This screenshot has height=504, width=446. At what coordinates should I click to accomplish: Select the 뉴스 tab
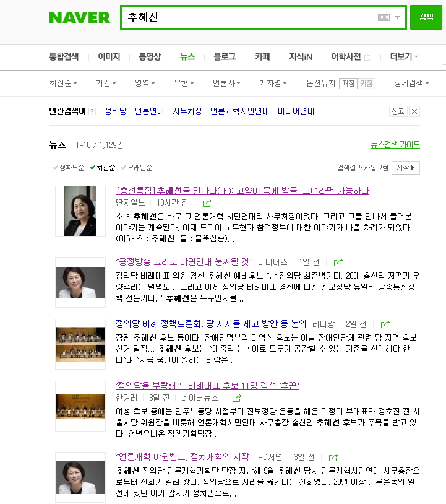(x=187, y=57)
